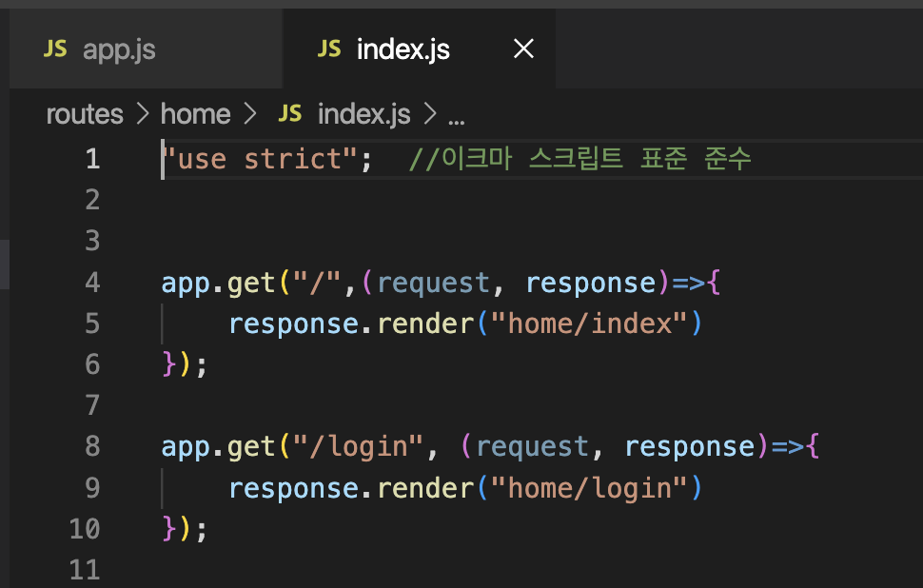Click the JS file icon on index.js tab
923x588 pixels.
(x=329, y=49)
